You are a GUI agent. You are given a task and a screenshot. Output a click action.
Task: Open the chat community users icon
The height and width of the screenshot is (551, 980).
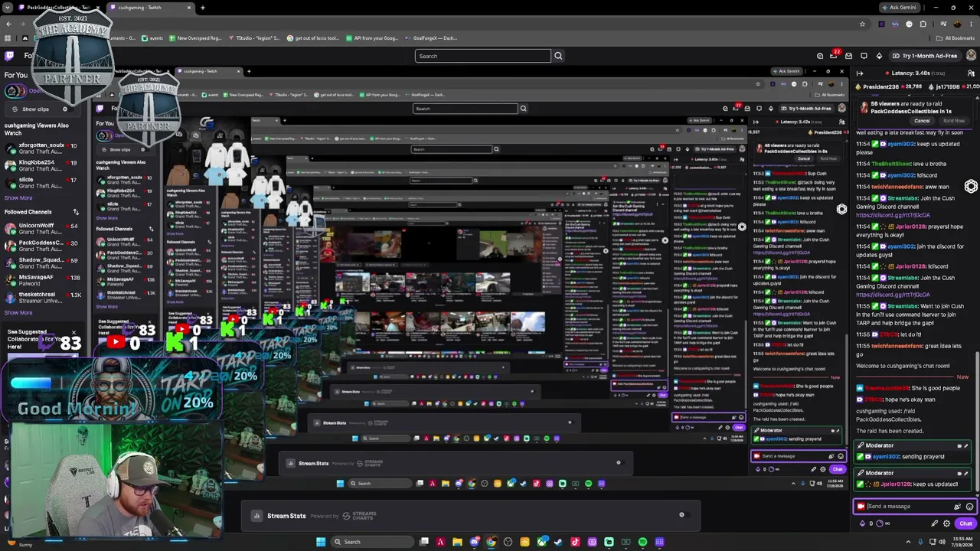point(972,73)
